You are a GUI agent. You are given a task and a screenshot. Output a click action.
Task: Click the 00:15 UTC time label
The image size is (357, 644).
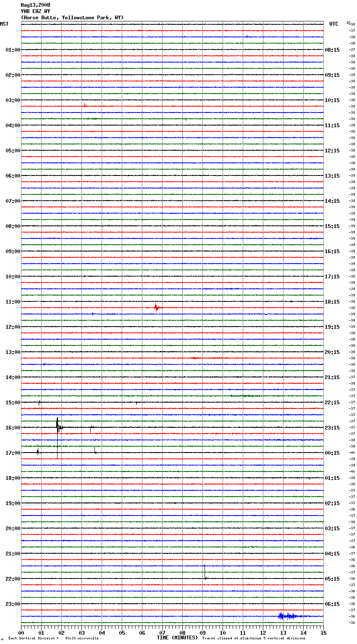[332, 453]
